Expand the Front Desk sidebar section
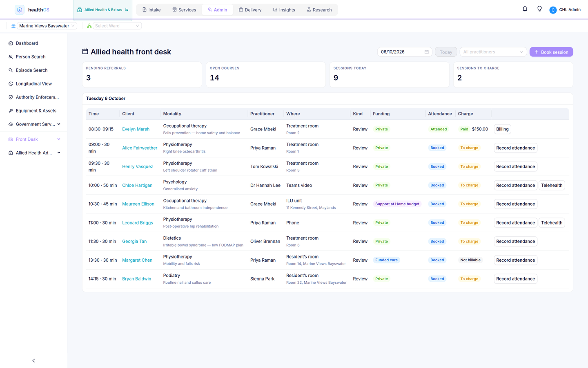588x368 pixels. pos(59,139)
